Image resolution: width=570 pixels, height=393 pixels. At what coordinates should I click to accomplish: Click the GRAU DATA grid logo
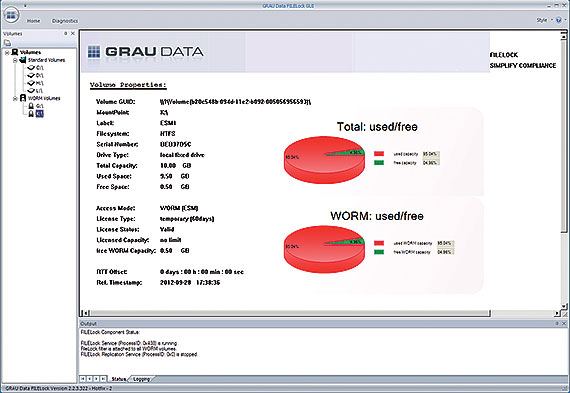click(94, 52)
